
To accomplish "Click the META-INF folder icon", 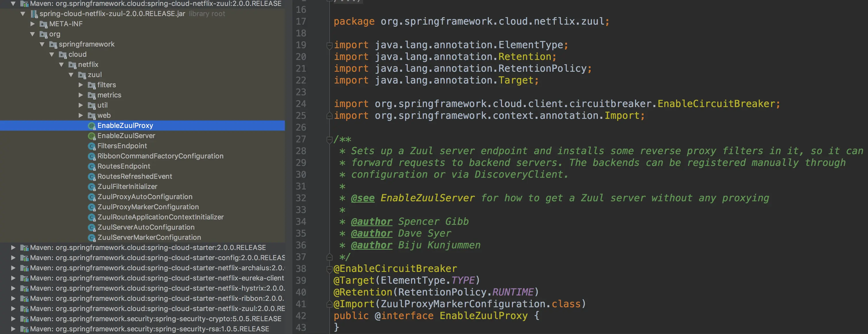I will pos(43,24).
